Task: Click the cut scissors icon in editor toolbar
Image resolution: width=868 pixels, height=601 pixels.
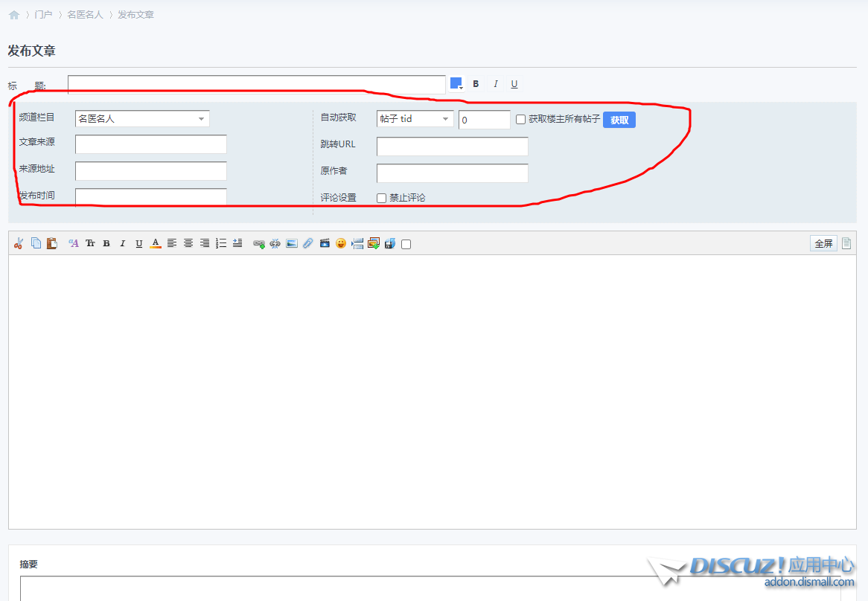Action: click(x=19, y=243)
